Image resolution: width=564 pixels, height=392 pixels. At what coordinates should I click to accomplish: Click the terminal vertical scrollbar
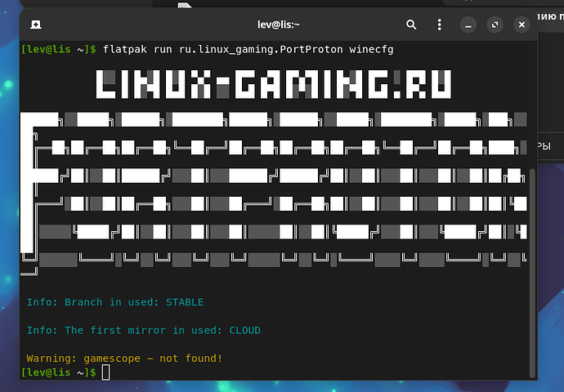pyautogui.click(x=533, y=273)
